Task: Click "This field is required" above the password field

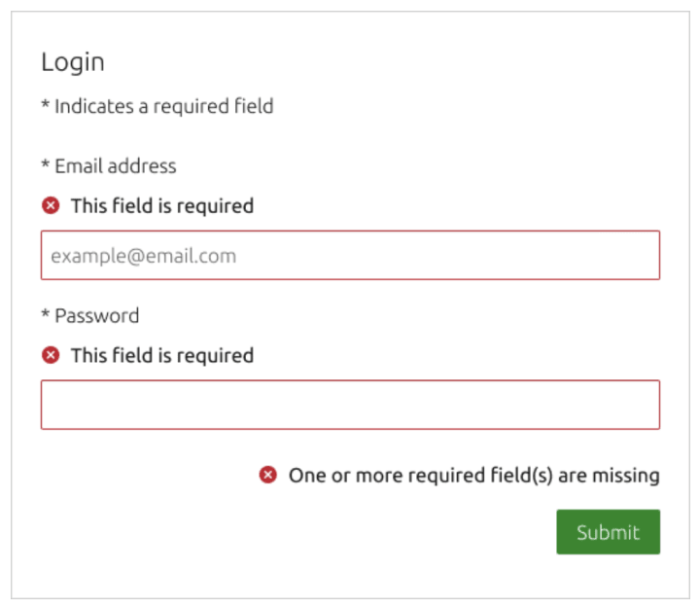Action: [x=161, y=356]
